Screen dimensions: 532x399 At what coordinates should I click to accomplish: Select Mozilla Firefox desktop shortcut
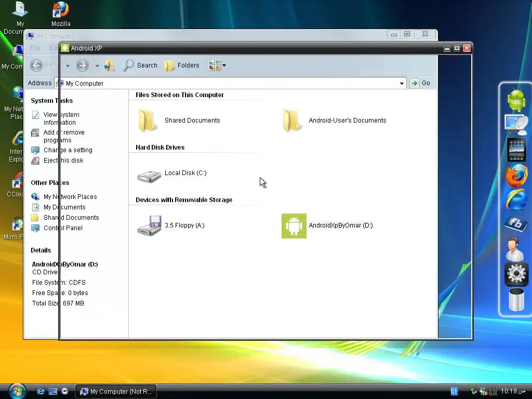[61, 14]
